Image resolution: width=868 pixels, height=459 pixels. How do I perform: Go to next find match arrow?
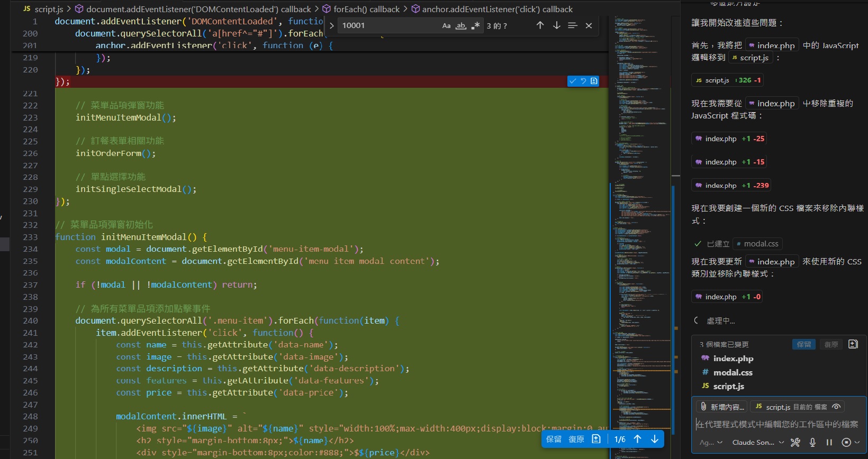pos(556,25)
